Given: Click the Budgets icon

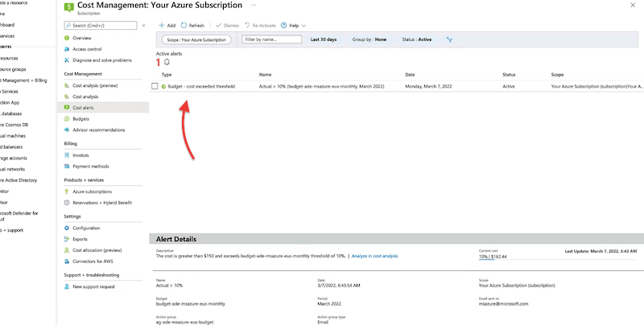Looking at the screenshot, I should (x=67, y=119).
